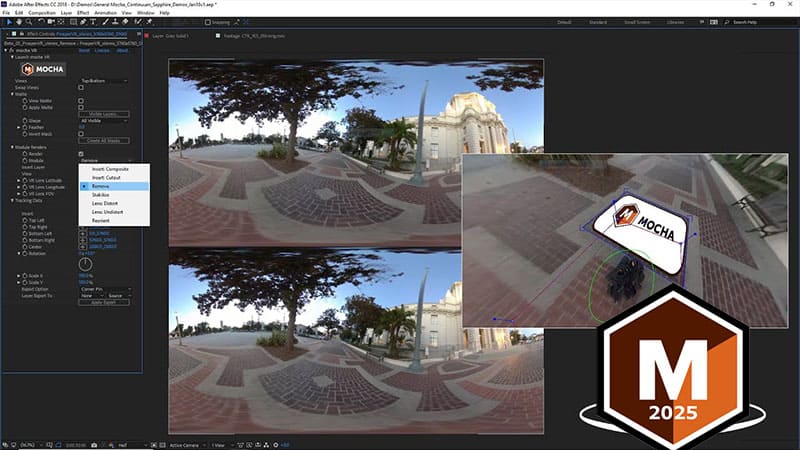Open the Layer Export To None dropdown

tap(91, 295)
